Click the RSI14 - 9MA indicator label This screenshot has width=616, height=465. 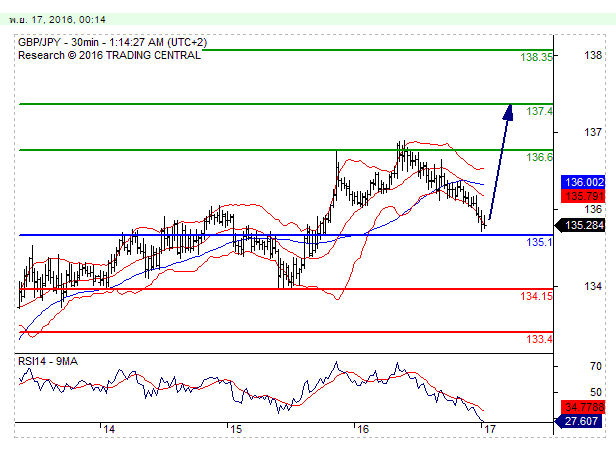click(x=48, y=361)
